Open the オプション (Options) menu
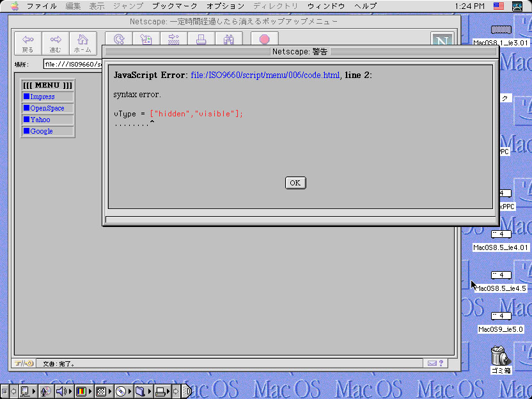 pyautogui.click(x=225, y=6)
